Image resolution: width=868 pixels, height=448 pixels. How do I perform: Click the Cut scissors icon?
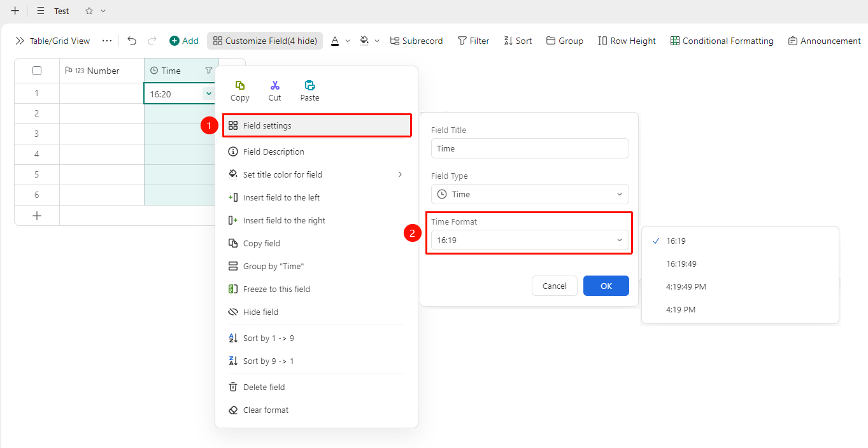(x=274, y=85)
